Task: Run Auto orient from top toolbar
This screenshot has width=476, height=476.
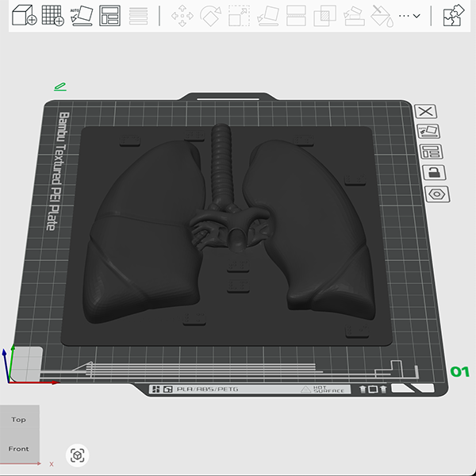Action: point(82,15)
